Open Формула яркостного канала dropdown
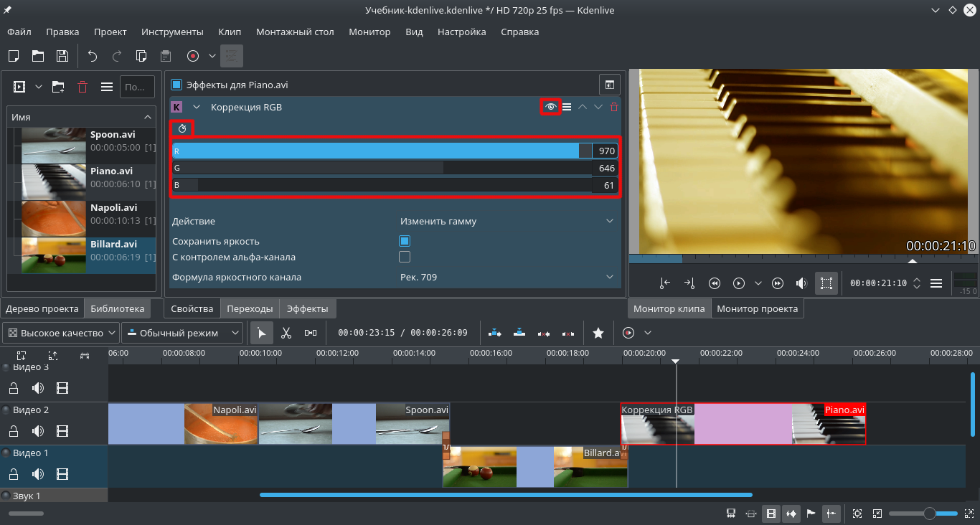980x525 pixels. point(507,277)
